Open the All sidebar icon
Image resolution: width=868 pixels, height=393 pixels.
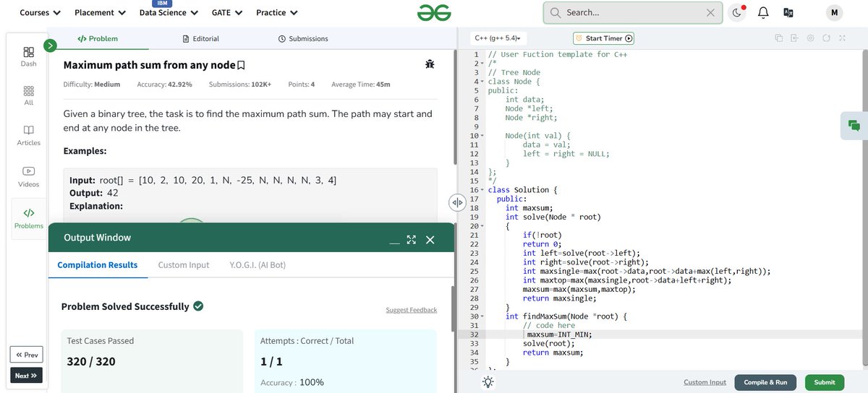coord(28,96)
